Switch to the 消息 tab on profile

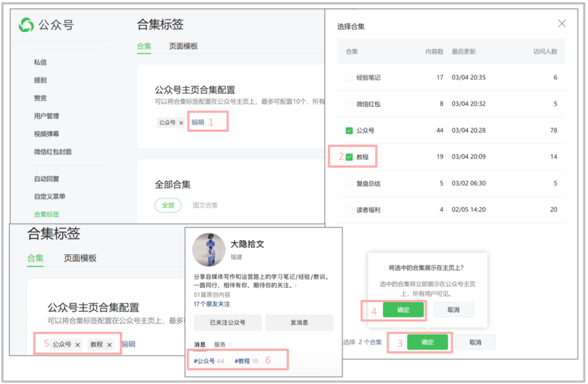(199, 344)
